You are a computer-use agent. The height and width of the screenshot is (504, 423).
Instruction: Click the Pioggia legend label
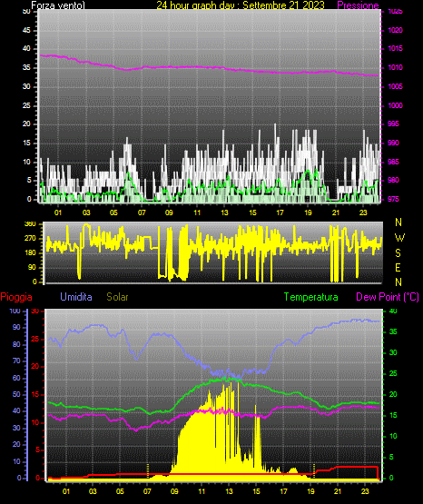(x=16, y=297)
